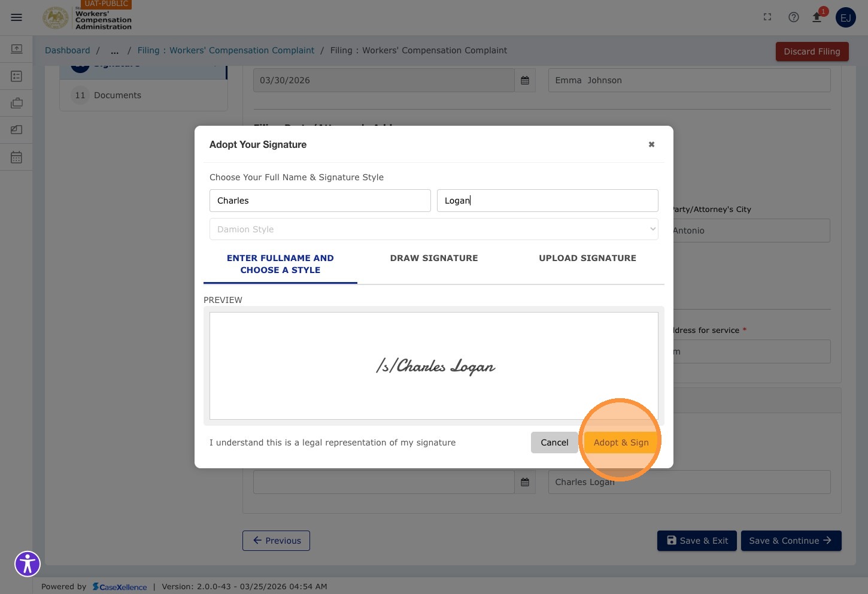Click the legal representation disclaimer text

point(332,443)
